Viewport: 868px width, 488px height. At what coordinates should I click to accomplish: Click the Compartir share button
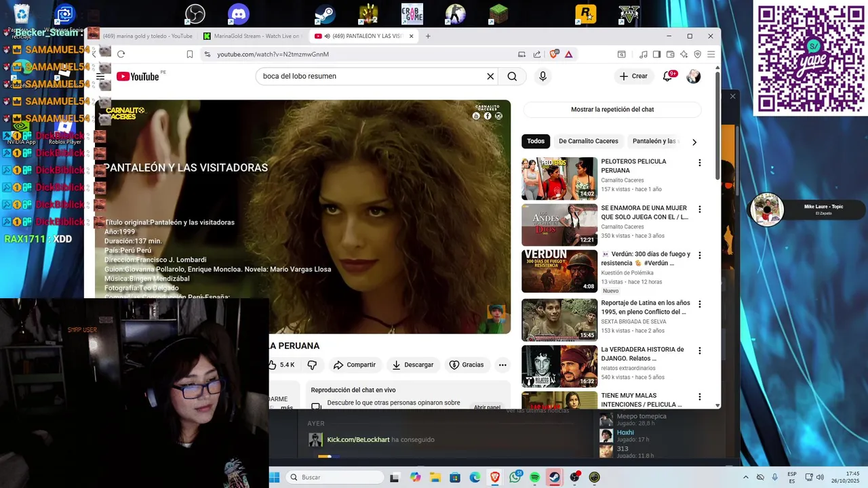354,365
